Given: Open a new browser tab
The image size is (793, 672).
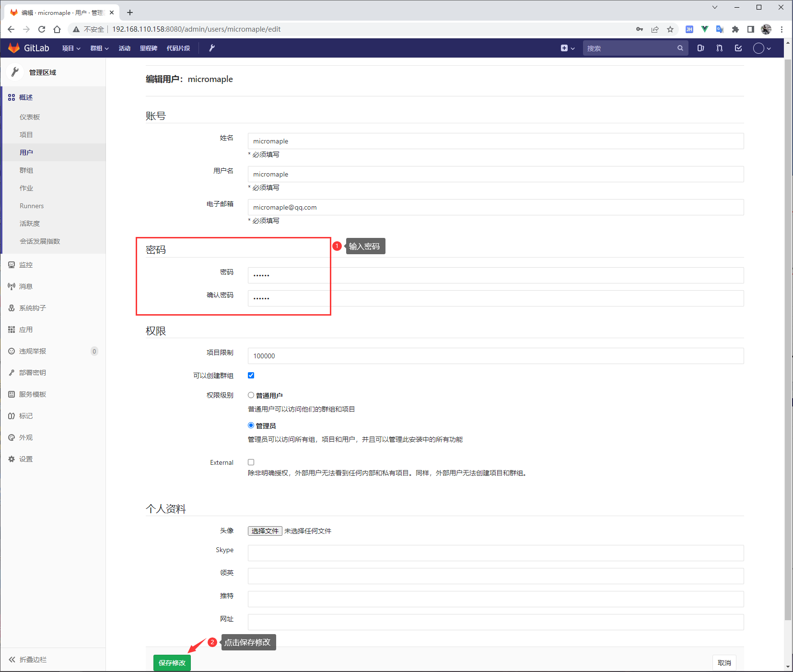Looking at the screenshot, I should pos(130,12).
